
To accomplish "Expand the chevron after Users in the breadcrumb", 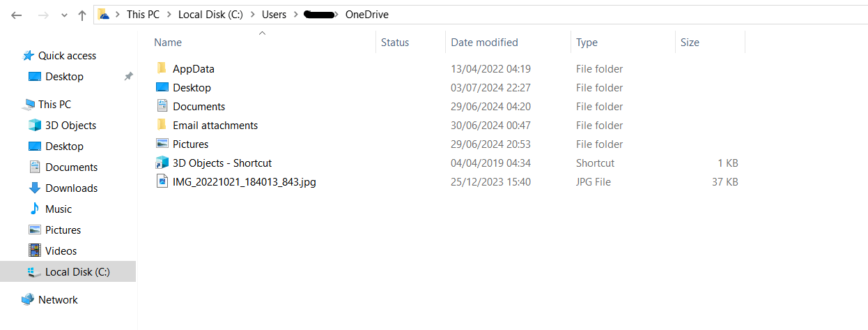I will (297, 15).
